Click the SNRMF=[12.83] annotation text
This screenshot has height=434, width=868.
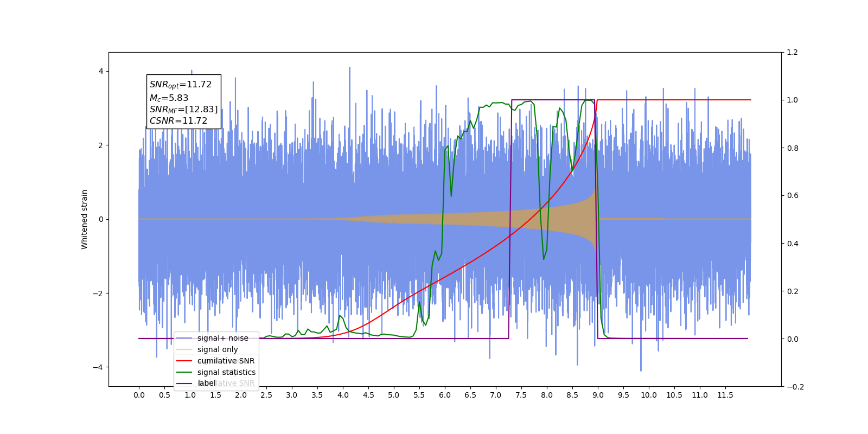183,110
